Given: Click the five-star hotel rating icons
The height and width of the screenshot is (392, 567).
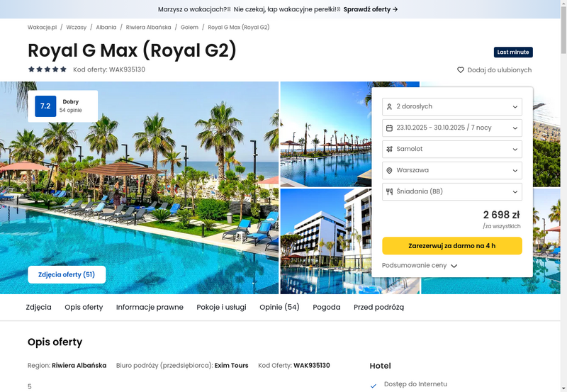Looking at the screenshot, I should click(x=47, y=69).
